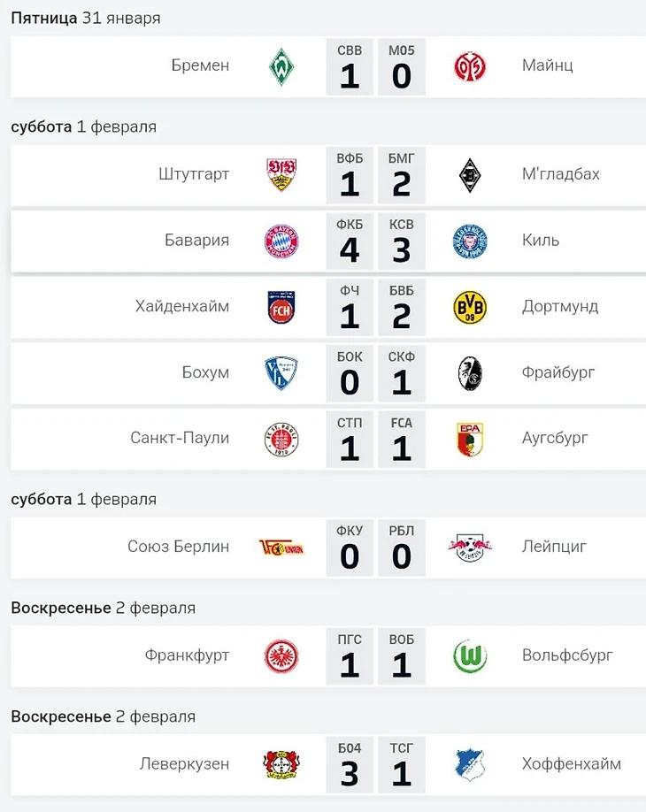Image resolution: width=646 pixels, height=812 pixels.
Task: Click Leverkusen's score 3 under Б04
Action: [350, 775]
